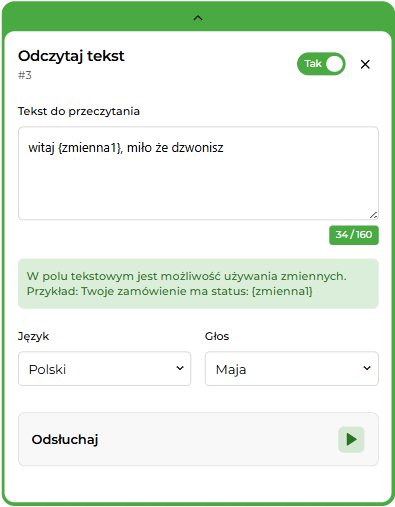Open the Język dropdown showing Polski
This screenshot has height=507, width=395.
pyautogui.click(x=104, y=369)
